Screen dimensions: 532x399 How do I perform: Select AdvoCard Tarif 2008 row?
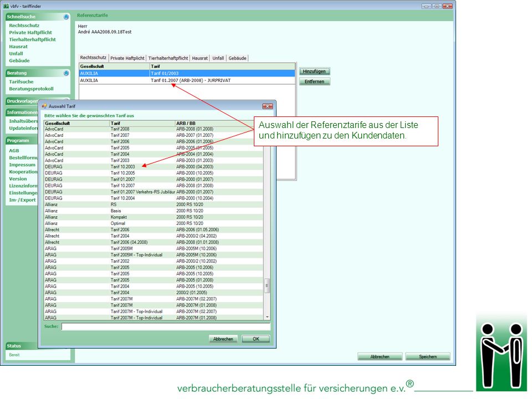pos(154,129)
